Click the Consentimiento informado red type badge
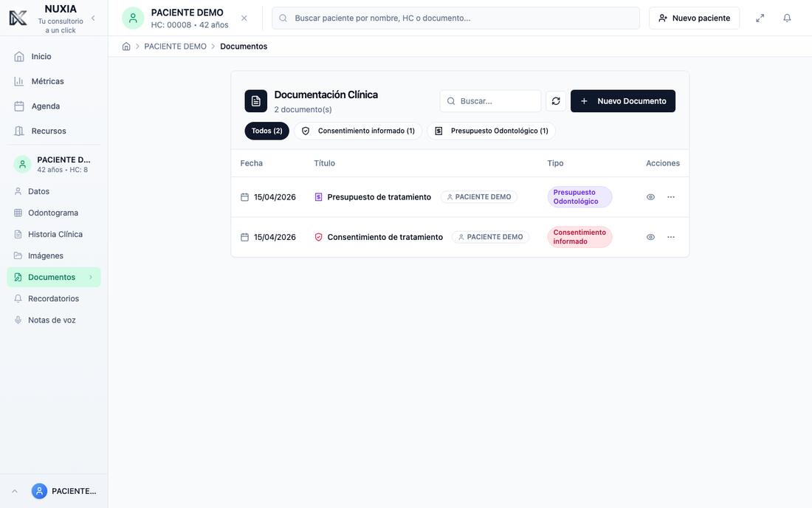Screen dimensions: 812x508 tap(579, 237)
